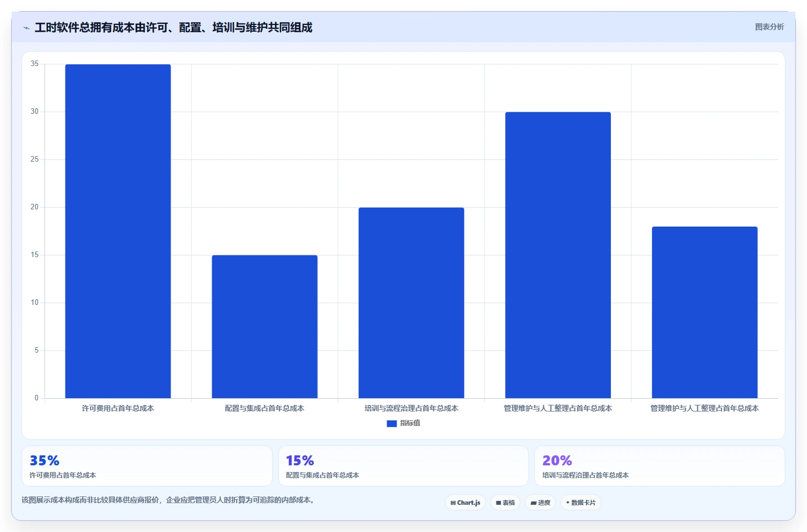Open the 进度 chip
The width and height of the screenshot is (807, 532).
(540, 503)
